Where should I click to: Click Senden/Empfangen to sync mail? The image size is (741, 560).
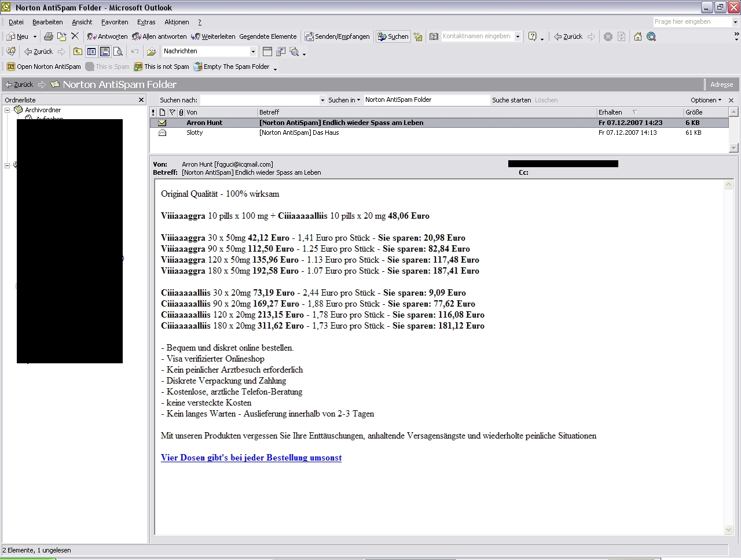[x=337, y=36]
